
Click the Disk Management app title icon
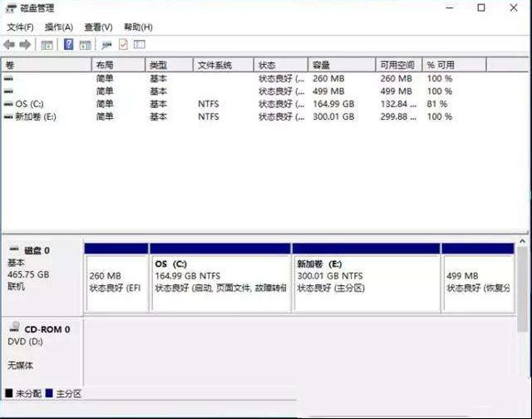tap(11, 8)
